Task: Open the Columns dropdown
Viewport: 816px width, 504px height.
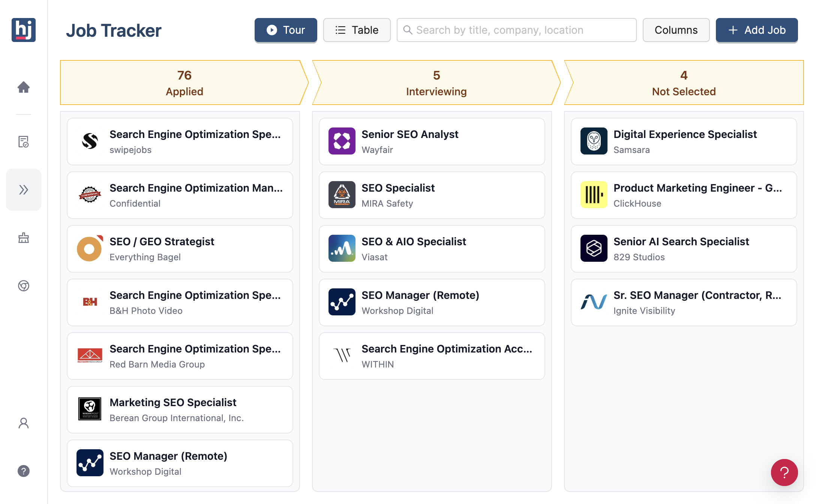Action: coord(676,30)
